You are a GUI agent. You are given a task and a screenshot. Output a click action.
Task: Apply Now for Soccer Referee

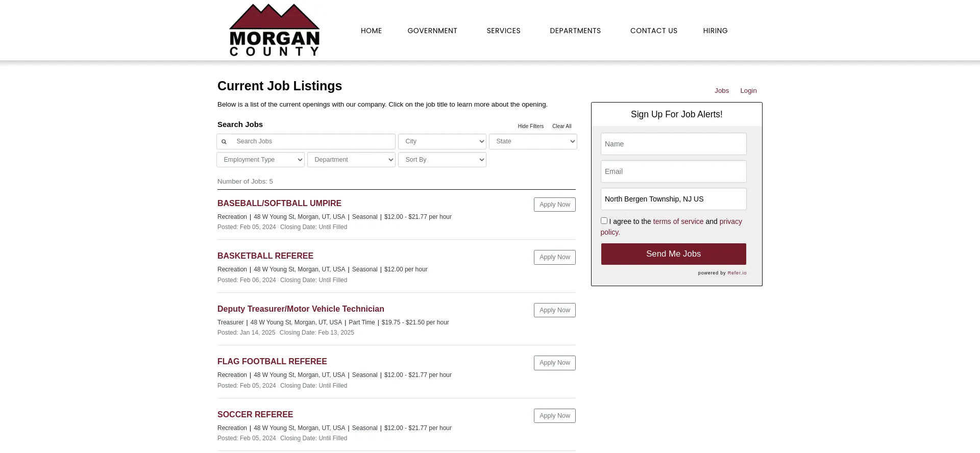pos(554,416)
